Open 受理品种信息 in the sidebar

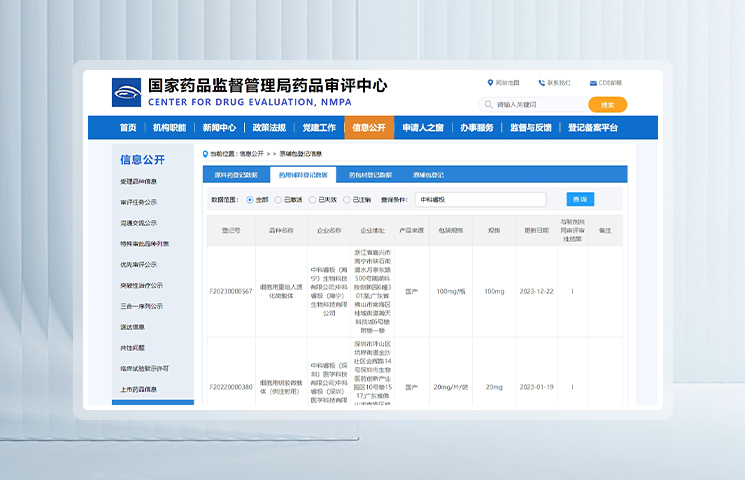pos(139,181)
